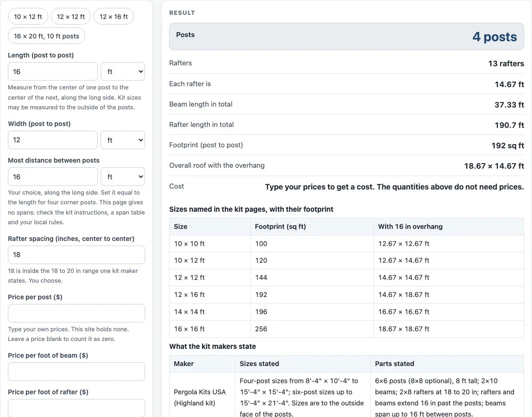Viewport: 532px width, 417px height.
Task: Select the 16 × 20 ft, 10 ft posts preset
Action: (x=46, y=36)
